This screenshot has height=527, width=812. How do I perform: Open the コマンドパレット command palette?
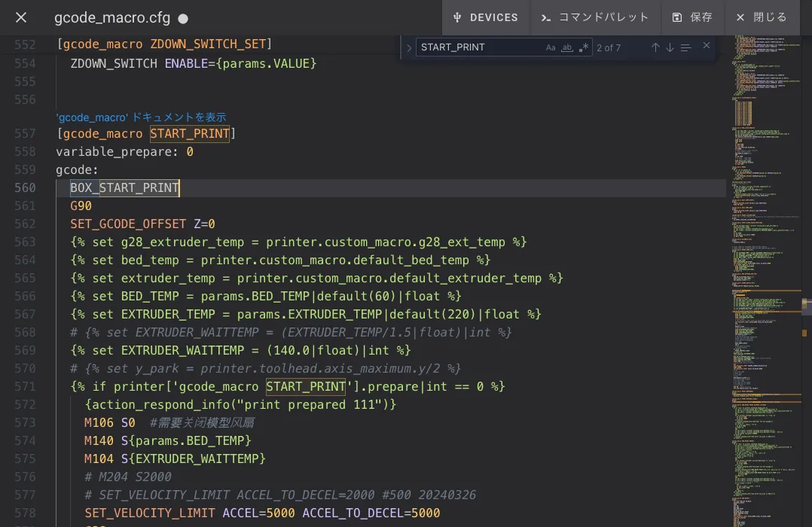[x=595, y=17]
